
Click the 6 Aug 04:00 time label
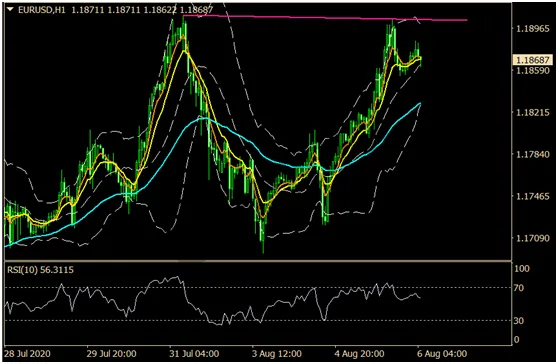(442, 354)
